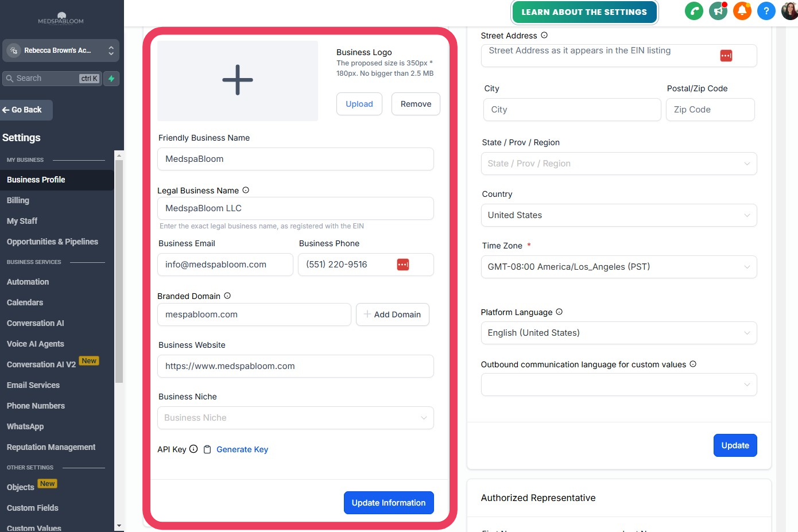Click the Business Email field
The width and height of the screenshot is (798, 532).
225,265
